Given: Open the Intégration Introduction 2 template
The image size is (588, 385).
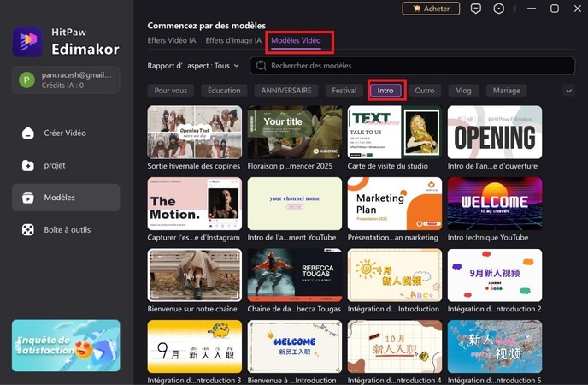Looking at the screenshot, I should [x=495, y=275].
